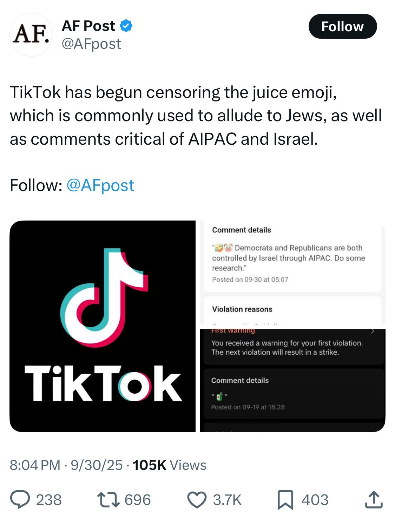Like the tweet with the heart icon

(x=197, y=500)
